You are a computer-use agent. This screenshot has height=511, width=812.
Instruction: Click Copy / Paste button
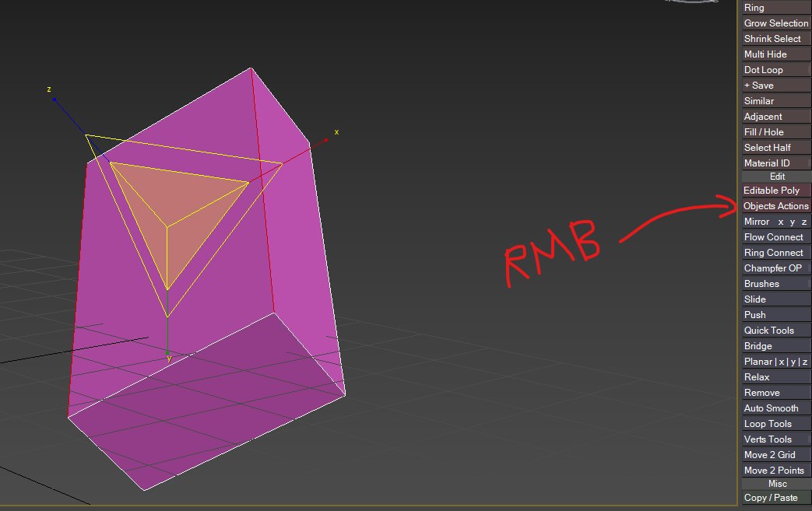click(776, 498)
